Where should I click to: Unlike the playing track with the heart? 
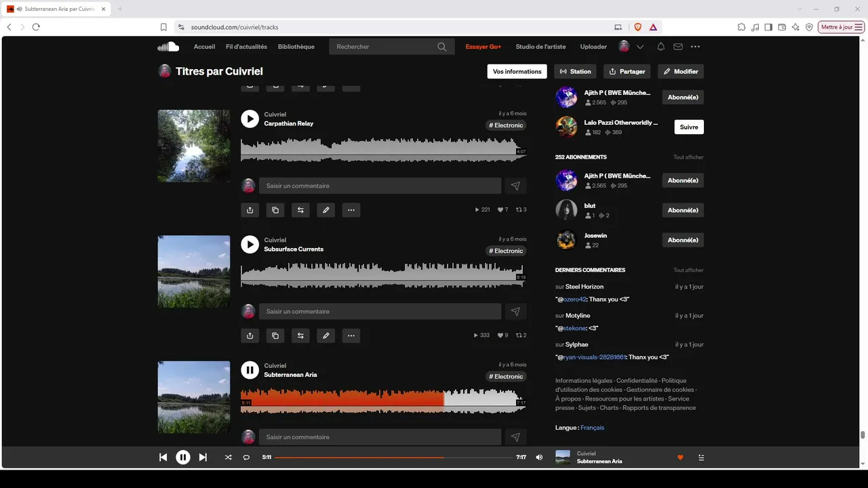pyautogui.click(x=680, y=457)
